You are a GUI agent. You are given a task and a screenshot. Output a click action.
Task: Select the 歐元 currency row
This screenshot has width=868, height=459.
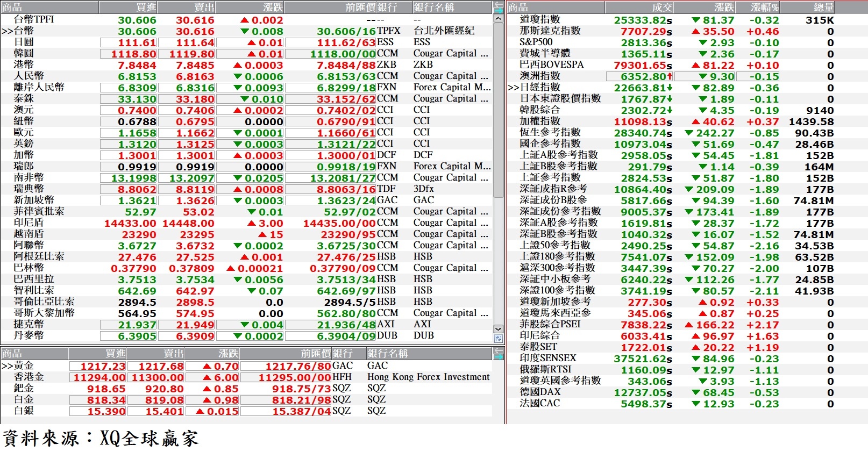tap(246, 132)
